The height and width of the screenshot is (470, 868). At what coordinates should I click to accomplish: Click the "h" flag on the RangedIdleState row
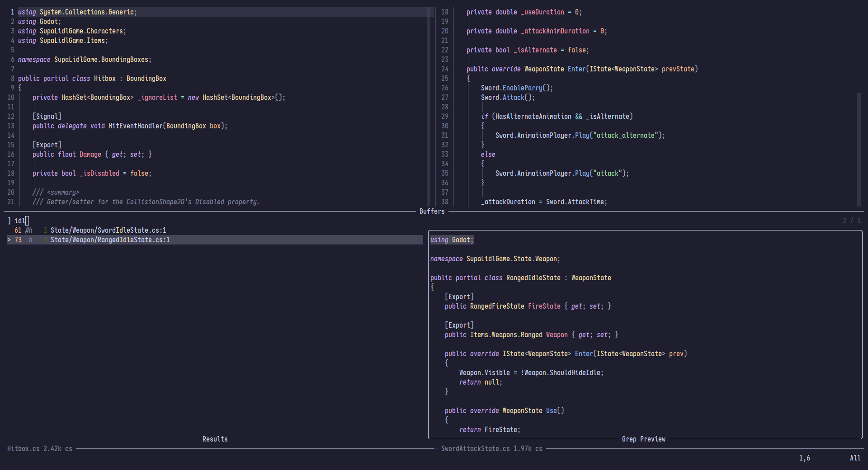click(31, 240)
